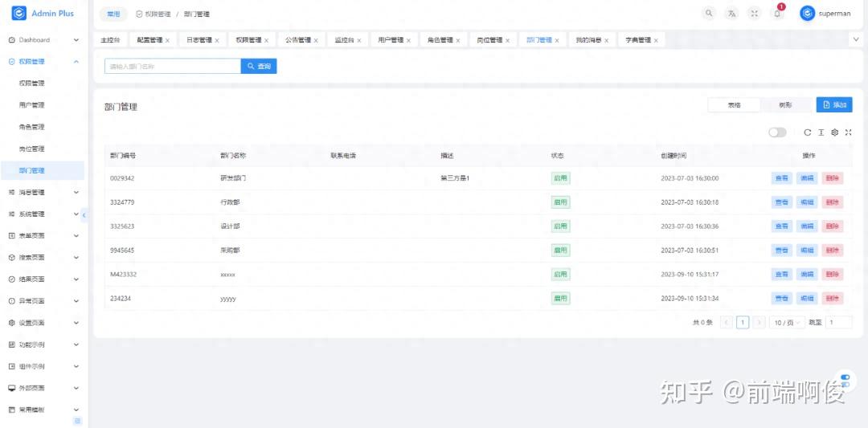Click the floating theme settings toggle icon
The image size is (868, 428).
(x=845, y=381)
